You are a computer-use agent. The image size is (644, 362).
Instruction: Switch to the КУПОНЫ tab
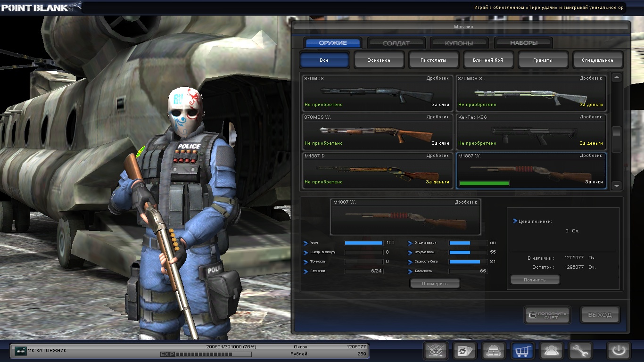pos(459,43)
